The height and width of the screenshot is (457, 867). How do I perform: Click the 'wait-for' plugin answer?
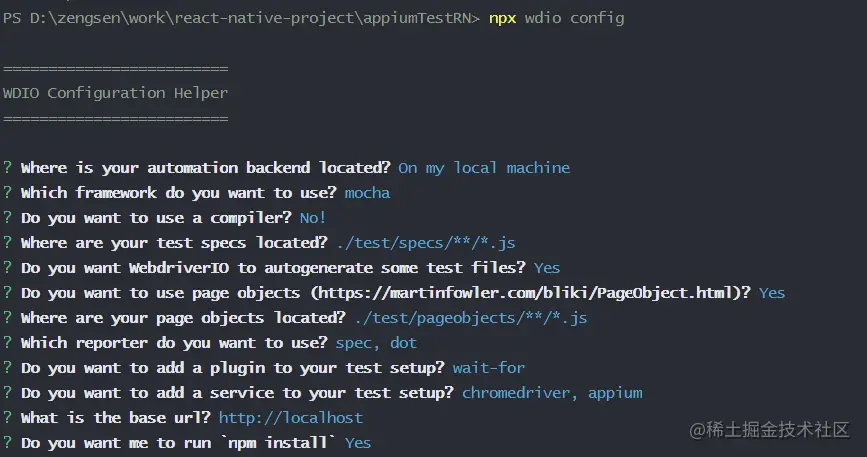click(489, 368)
